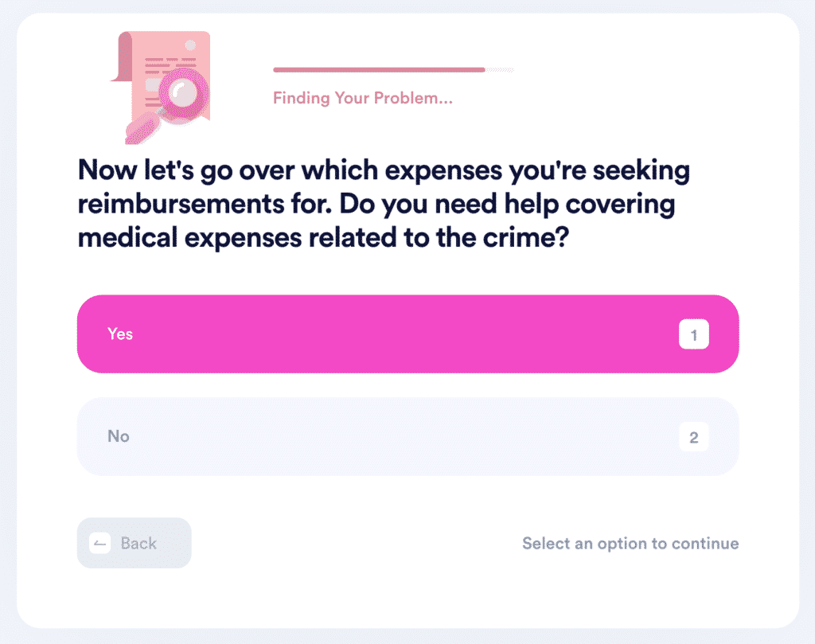
Task: Click the curled paper corner of illustration
Action: [122, 57]
